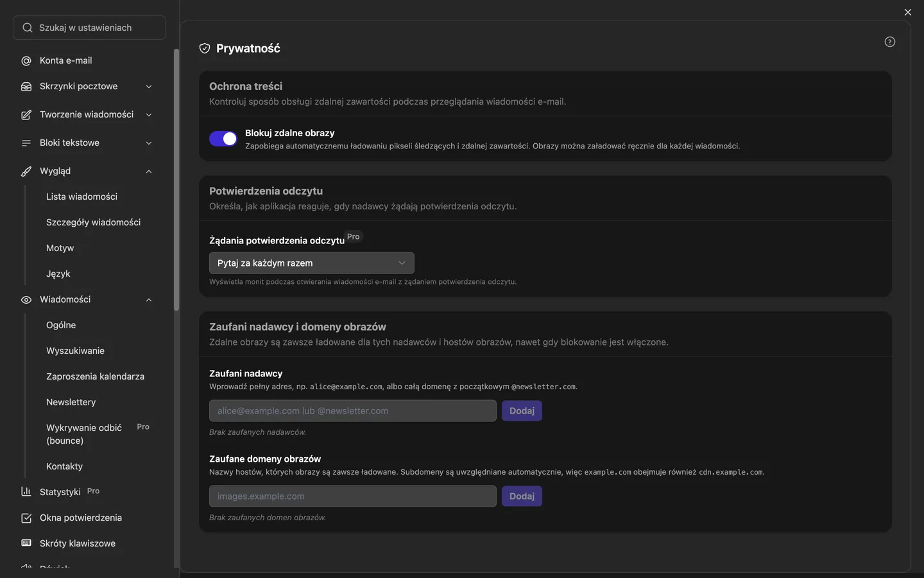Select the Język settings page
Screen dimensions: 924x578
pos(58,274)
